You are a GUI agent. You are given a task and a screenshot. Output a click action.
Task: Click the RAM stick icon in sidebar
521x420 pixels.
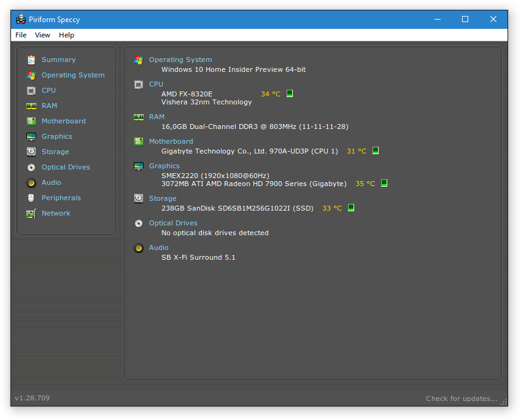(31, 106)
